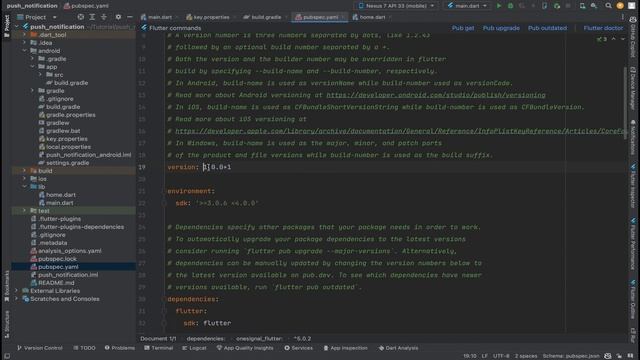Image resolution: width=640 pixels, height=360 pixels.
Task: Hide the Project panel with minus icon
Action: pos(130,17)
